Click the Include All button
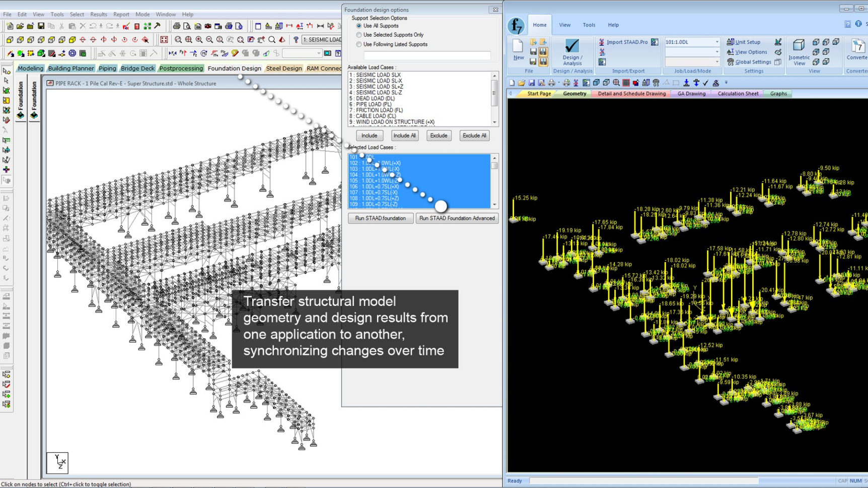The width and height of the screenshot is (868, 488). pyautogui.click(x=404, y=135)
